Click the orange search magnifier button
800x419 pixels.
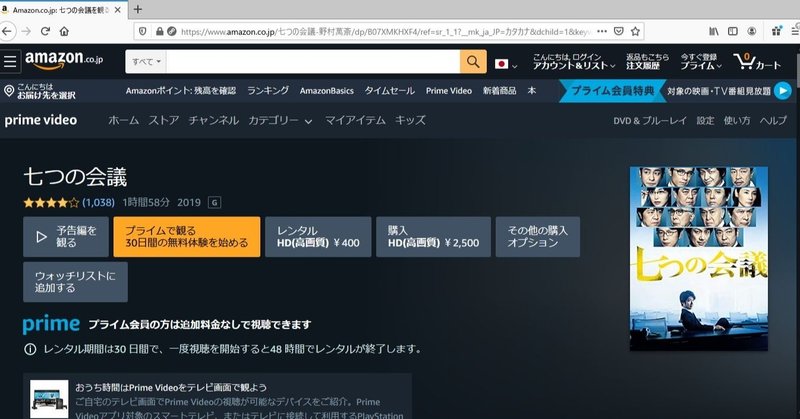[473, 62]
